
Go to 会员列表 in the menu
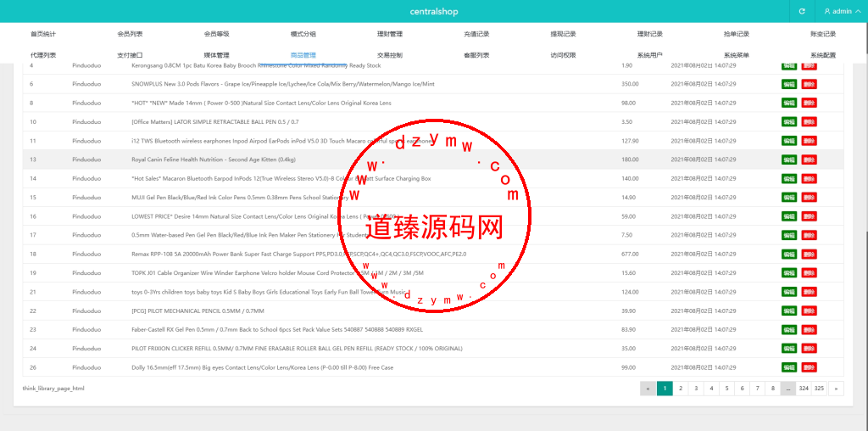[130, 34]
